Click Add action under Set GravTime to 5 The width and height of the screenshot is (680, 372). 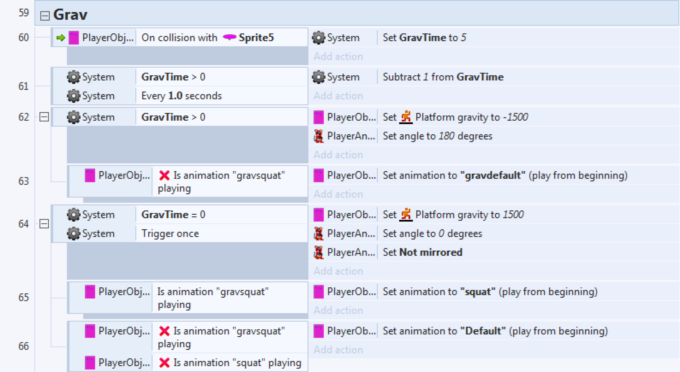tap(338, 57)
